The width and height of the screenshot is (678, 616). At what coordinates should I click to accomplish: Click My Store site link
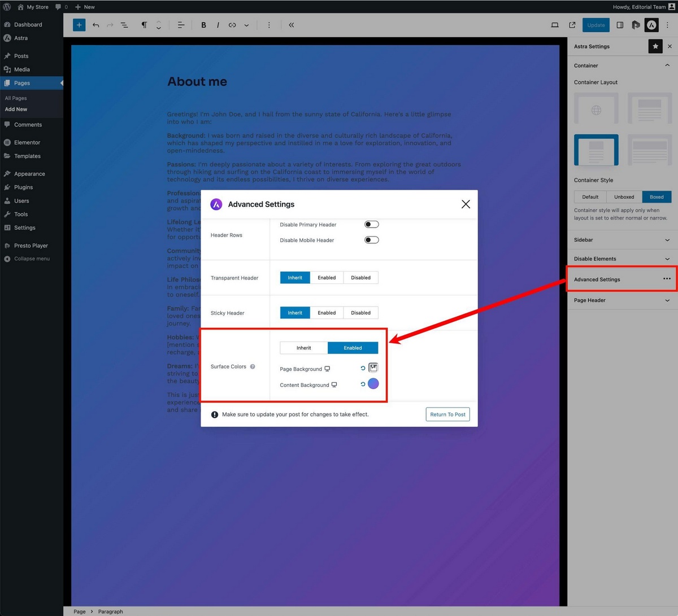(33, 7)
